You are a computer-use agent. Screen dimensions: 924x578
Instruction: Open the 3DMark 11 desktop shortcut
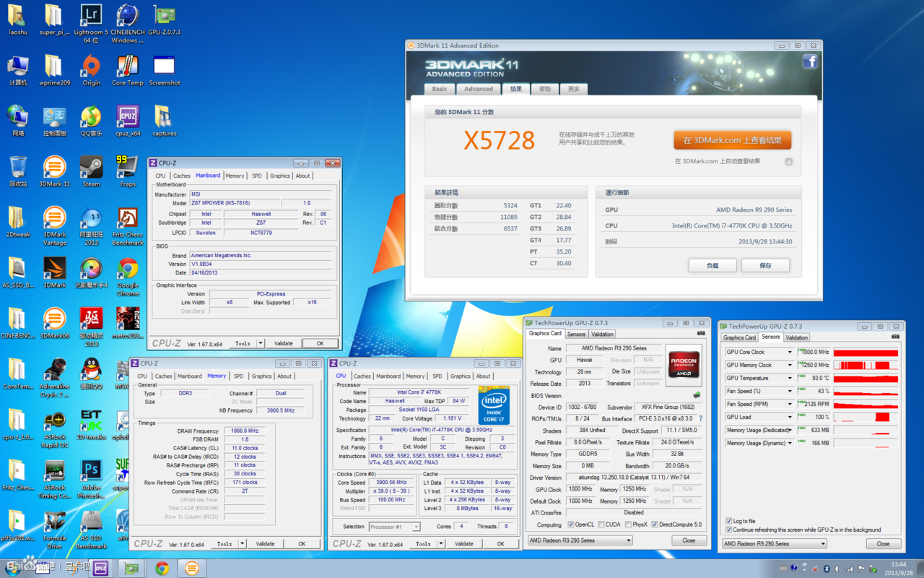coord(54,172)
